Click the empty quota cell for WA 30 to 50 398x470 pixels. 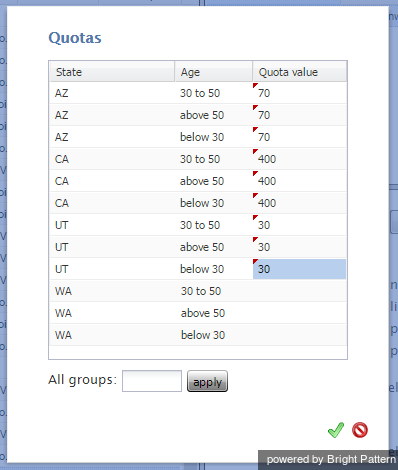[x=300, y=291]
